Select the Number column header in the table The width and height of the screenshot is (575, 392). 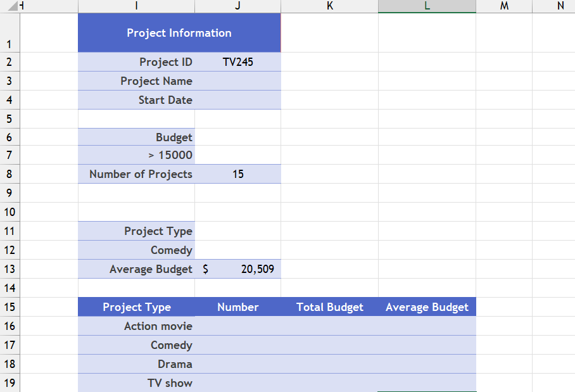tap(237, 307)
